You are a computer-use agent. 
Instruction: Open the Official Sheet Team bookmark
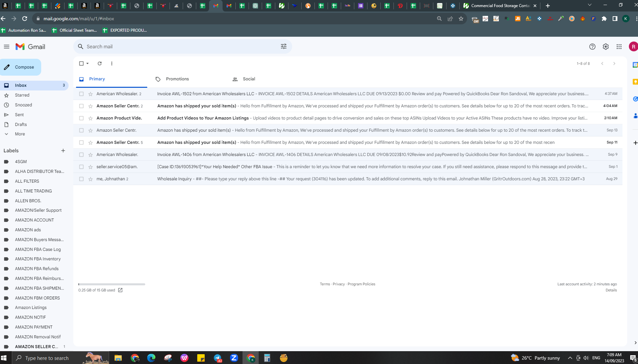74,30
